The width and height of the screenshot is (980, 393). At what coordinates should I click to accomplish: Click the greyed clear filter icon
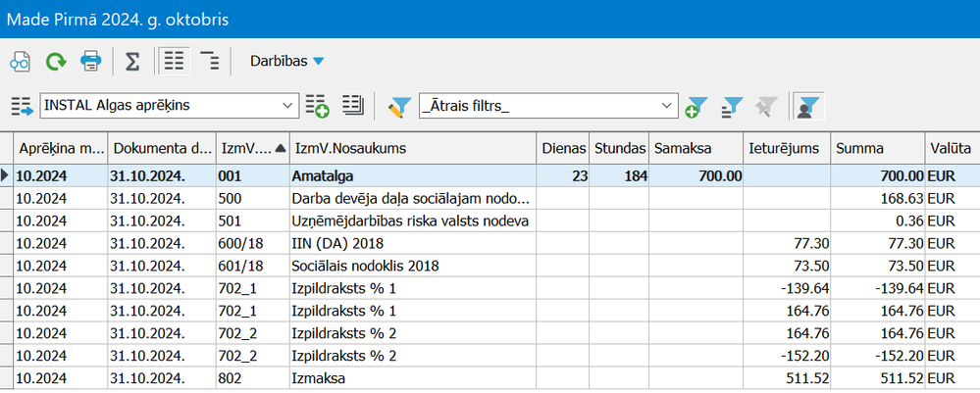(765, 107)
